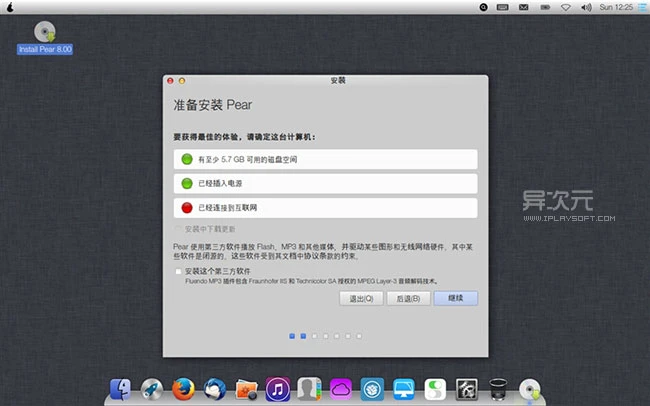
Task: Click the green power status dot
Action: (x=187, y=183)
